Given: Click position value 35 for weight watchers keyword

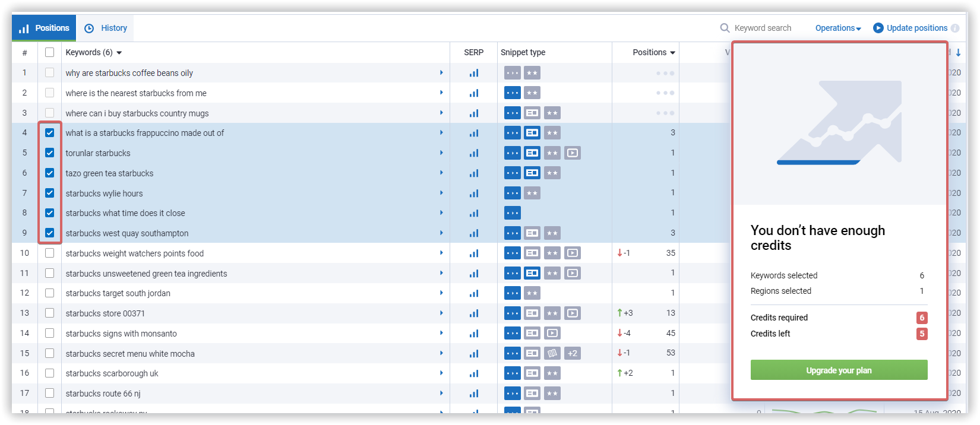Looking at the screenshot, I should pyautogui.click(x=671, y=253).
